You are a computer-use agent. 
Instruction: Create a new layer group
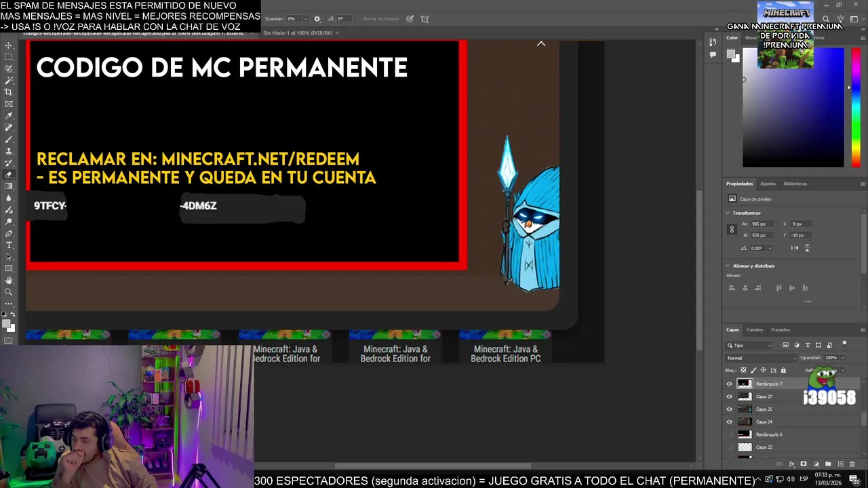[828, 464]
